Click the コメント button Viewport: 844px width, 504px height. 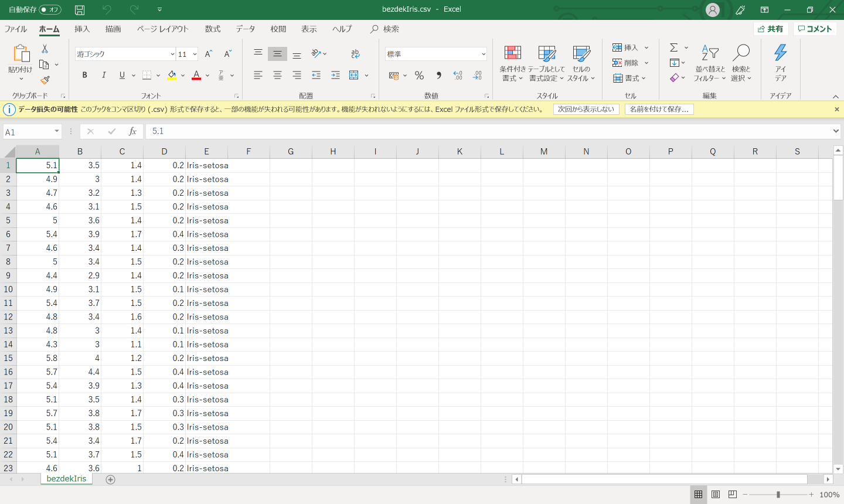pos(815,29)
